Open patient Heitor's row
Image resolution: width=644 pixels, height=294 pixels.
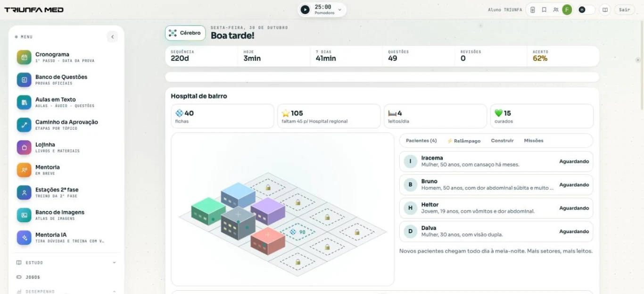(x=496, y=208)
